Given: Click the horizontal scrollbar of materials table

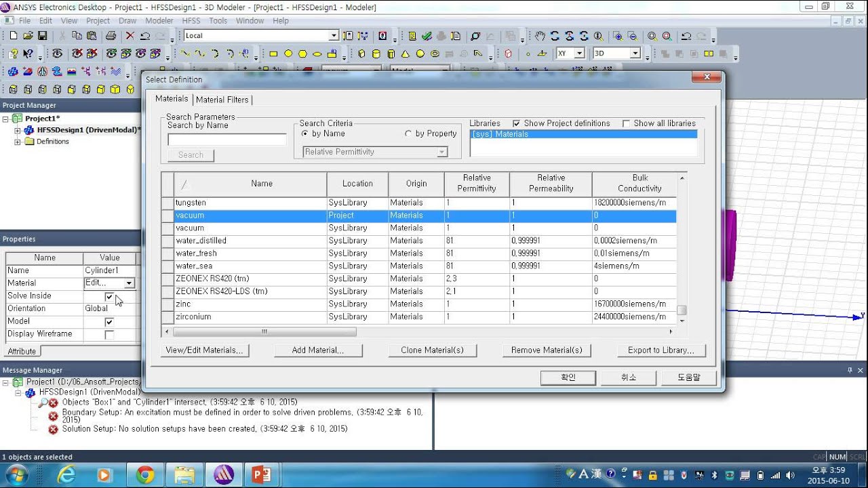Looking at the screenshot, I should (420, 332).
